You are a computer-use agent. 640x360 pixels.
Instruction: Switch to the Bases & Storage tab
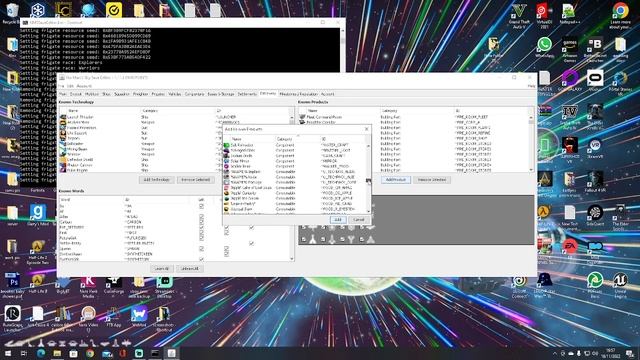tap(221, 94)
